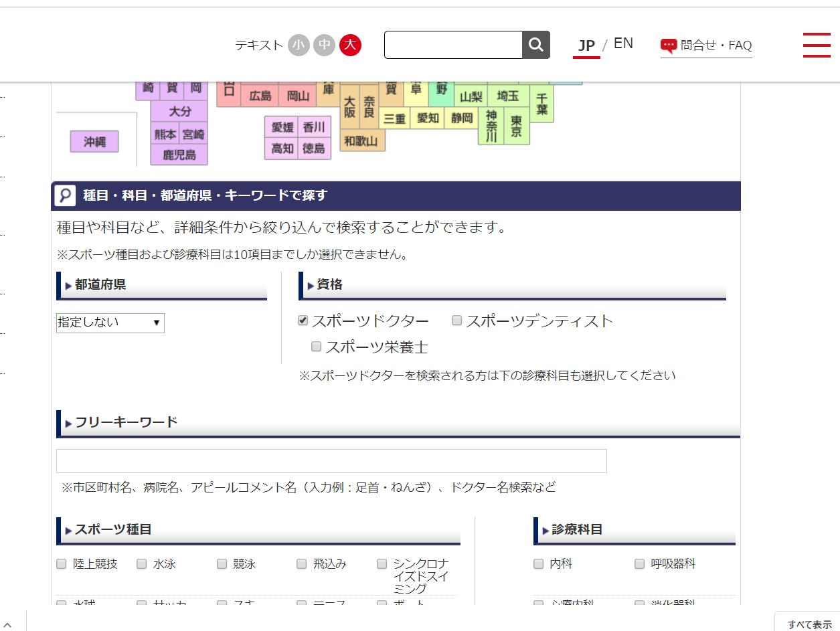Click the speech bubble icon by 問合せ・FAQ

pyautogui.click(x=668, y=46)
